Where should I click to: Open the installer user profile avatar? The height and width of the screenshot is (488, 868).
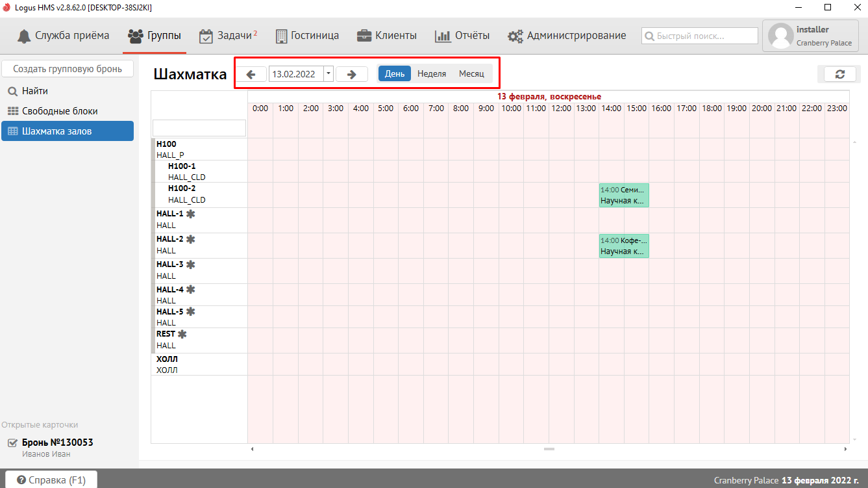pyautogui.click(x=781, y=36)
